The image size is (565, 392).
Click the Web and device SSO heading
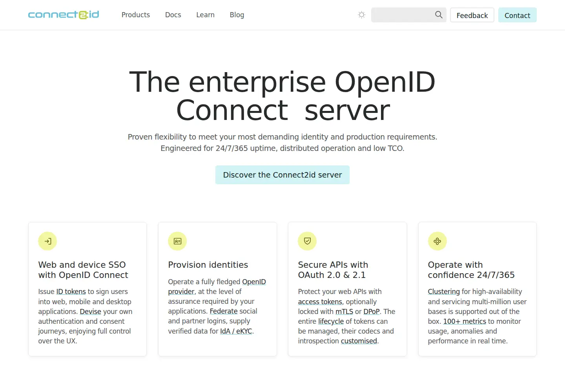tap(83, 270)
